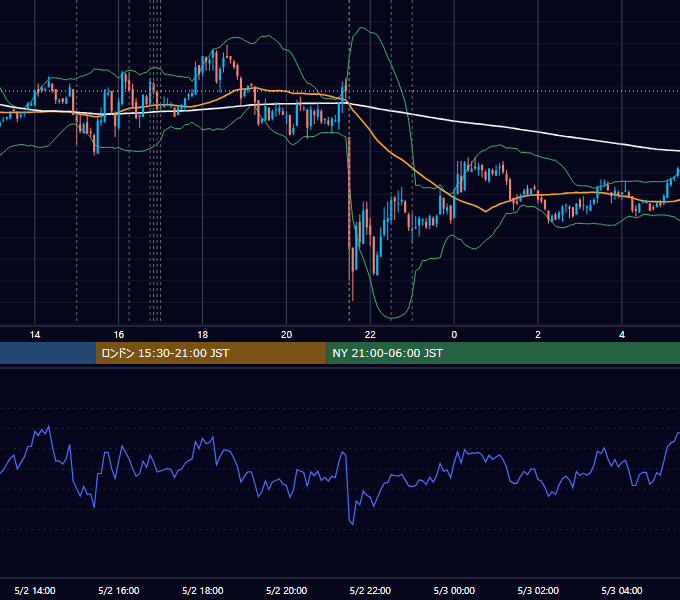Click the 20 hour axis label

coord(286,335)
